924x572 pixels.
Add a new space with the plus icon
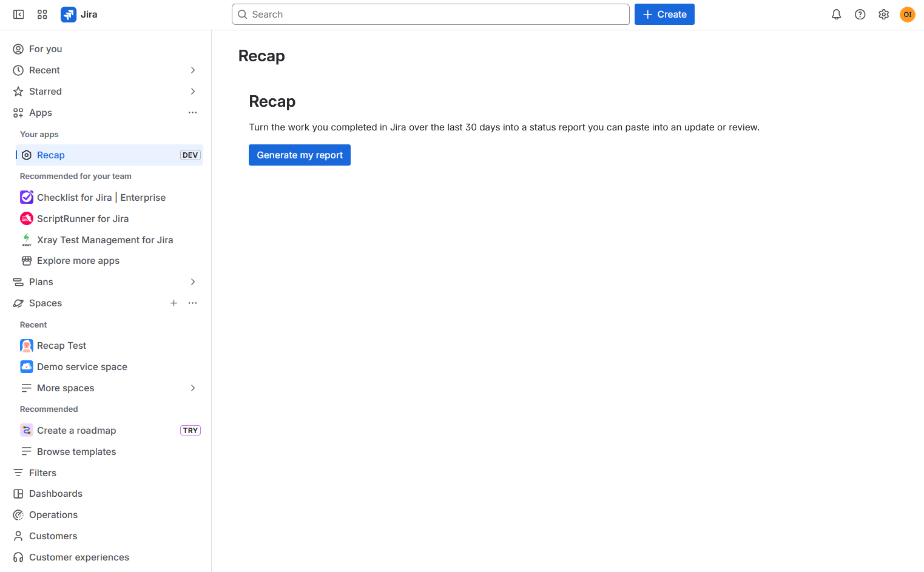(174, 303)
